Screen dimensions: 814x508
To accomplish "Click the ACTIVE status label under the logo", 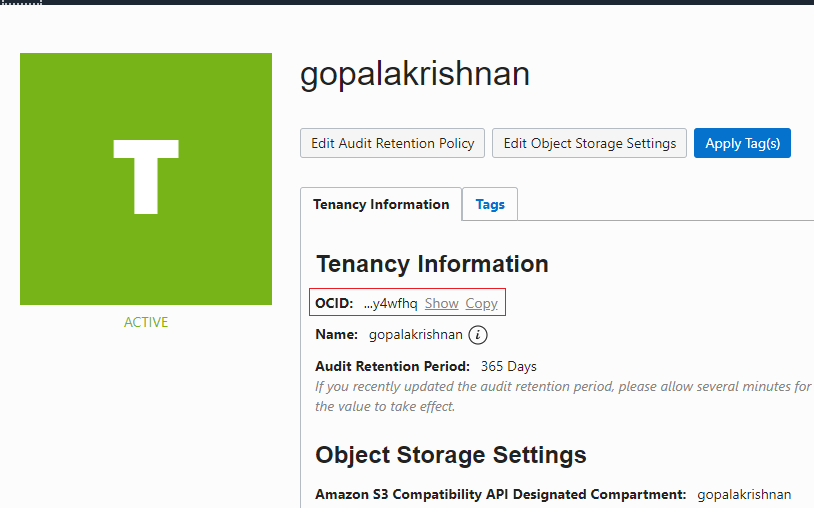I will [x=146, y=322].
